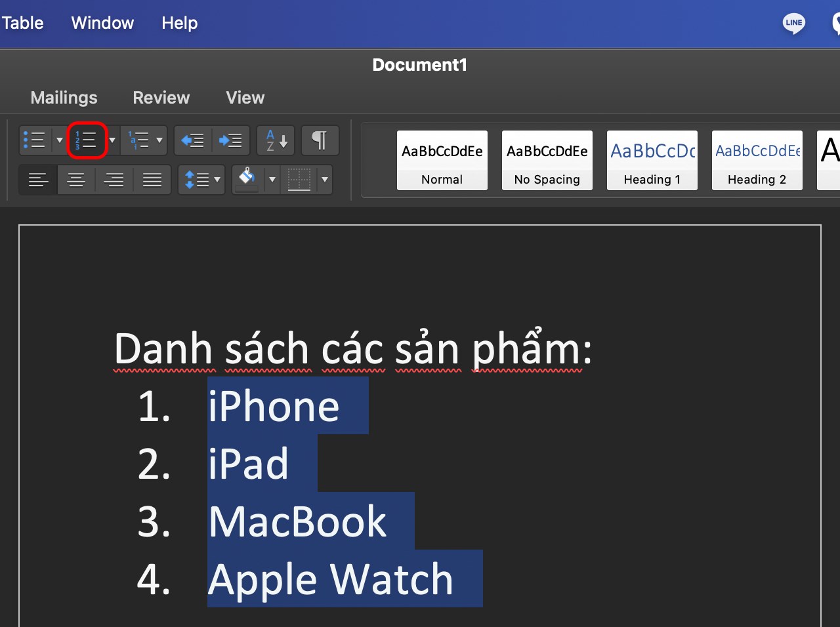Increase paragraph indent
The width and height of the screenshot is (840, 627).
pyautogui.click(x=230, y=140)
